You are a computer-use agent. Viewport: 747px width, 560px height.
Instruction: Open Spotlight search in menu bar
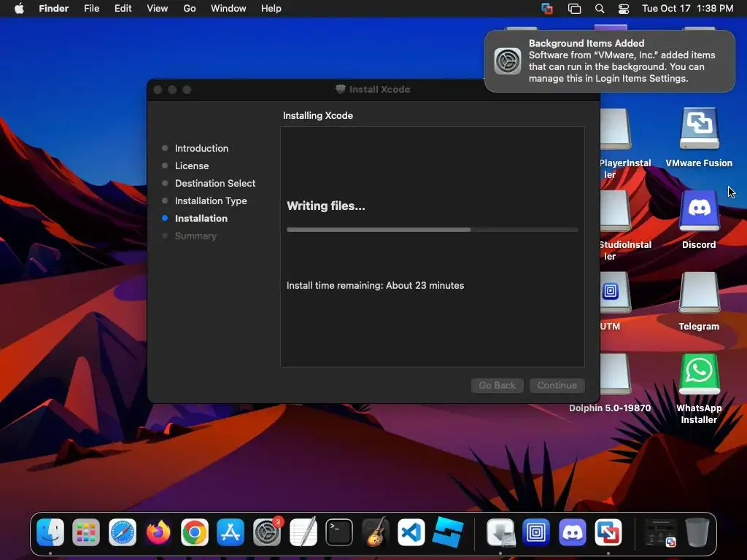pos(600,9)
